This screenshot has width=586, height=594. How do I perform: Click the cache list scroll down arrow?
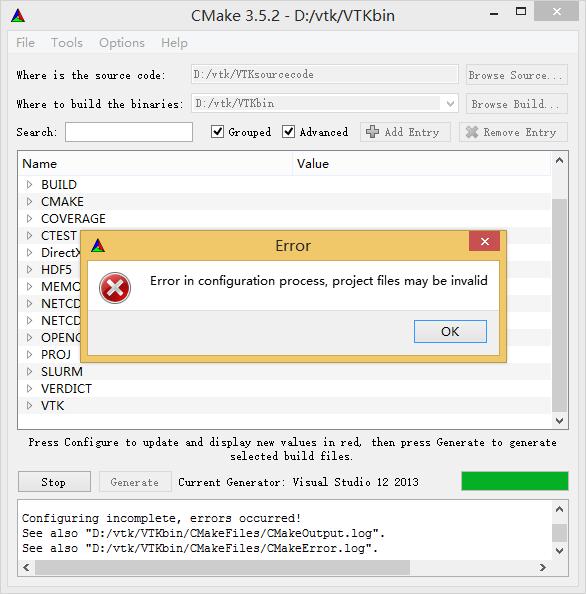pyautogui.click(x=559, y=420)
